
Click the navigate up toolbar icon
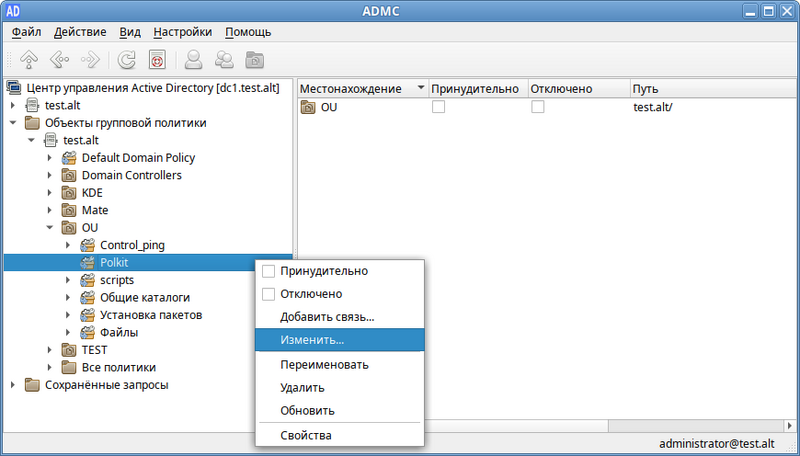(29, 60)
